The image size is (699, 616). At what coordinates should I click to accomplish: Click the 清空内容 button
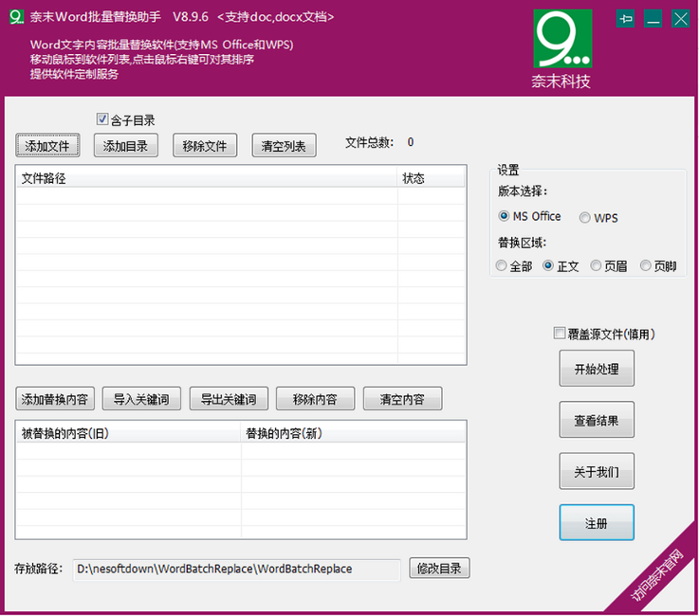(402, 399)
